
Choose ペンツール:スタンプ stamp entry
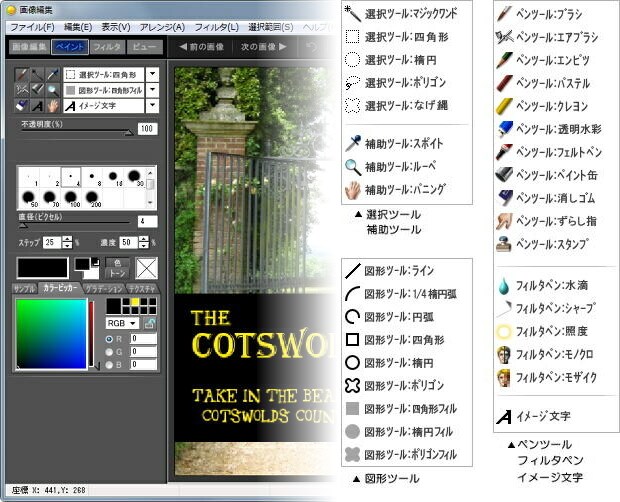pyautogui.click(x=542, y=244)
